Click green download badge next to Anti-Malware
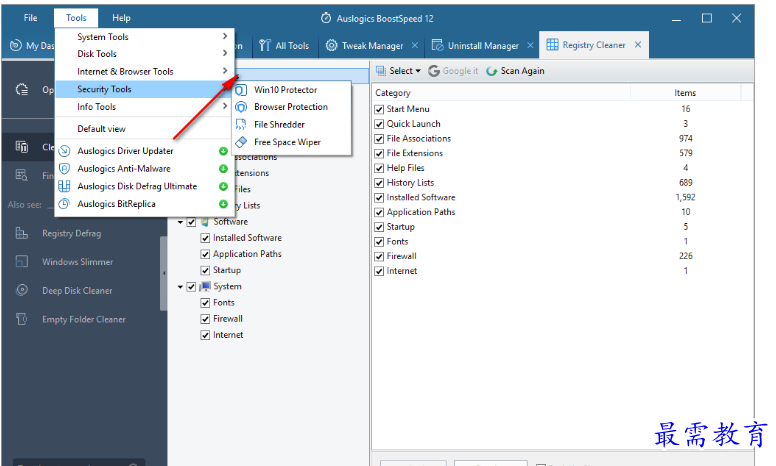This screenshot has width=776, height=466. (223, 169)
